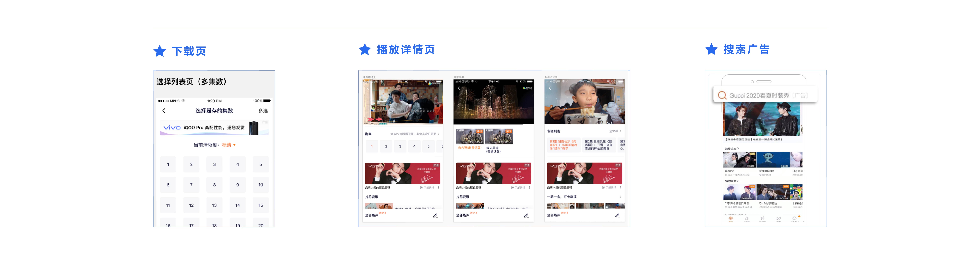This screenshot has width=980, height=255.
Task: Select episode 13 for caching
Action: click(x=214, y=205)
